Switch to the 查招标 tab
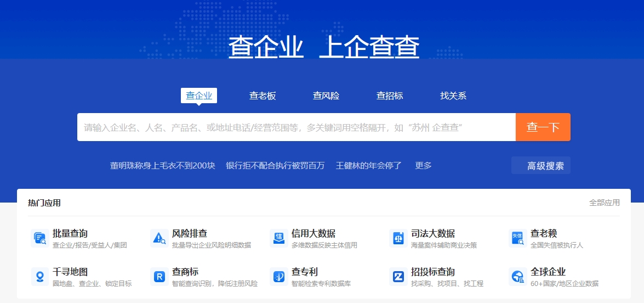Screen dimensions: 644x303 (x=390, y=96)
